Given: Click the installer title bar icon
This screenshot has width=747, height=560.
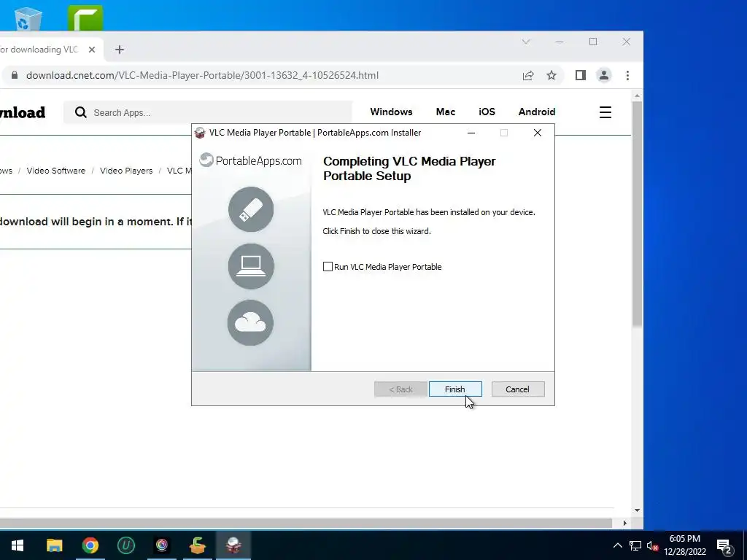Looking at the screenshot, I should [x=200, y=133].
